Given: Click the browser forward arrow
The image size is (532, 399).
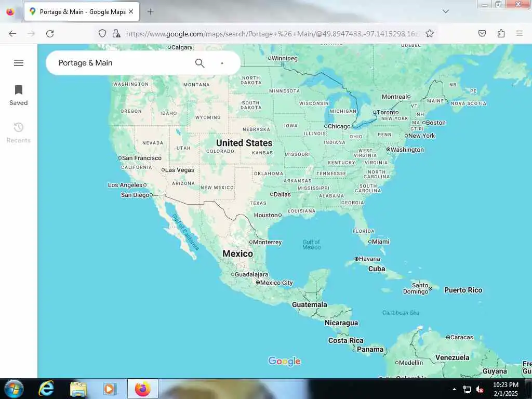Looking at the screenshot, I should [x=31, y=33].
